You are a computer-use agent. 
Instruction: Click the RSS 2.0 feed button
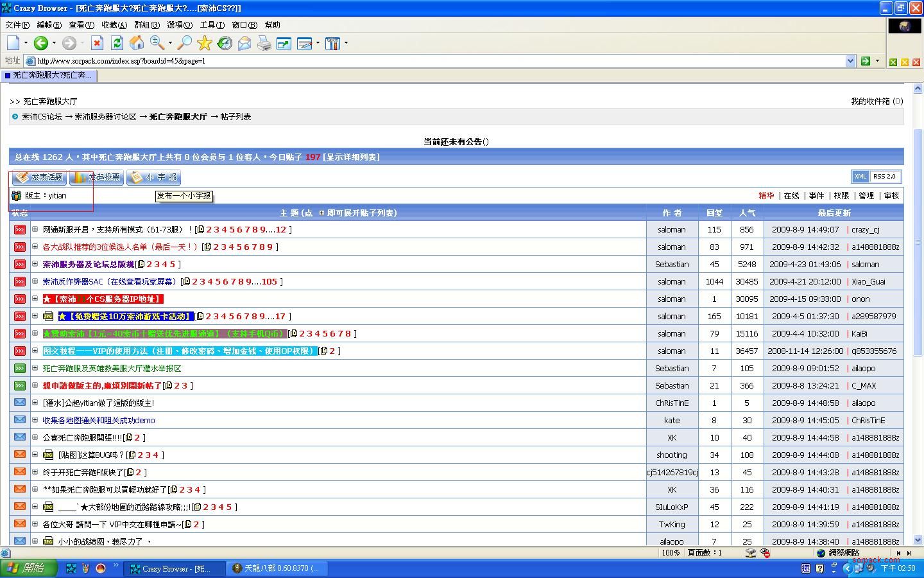click(884, 177)
